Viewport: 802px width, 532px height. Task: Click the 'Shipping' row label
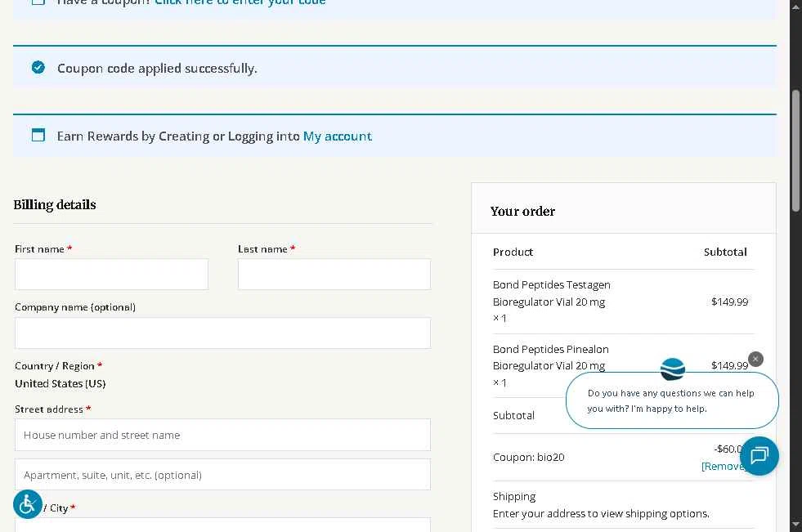[x=514, y=496]
